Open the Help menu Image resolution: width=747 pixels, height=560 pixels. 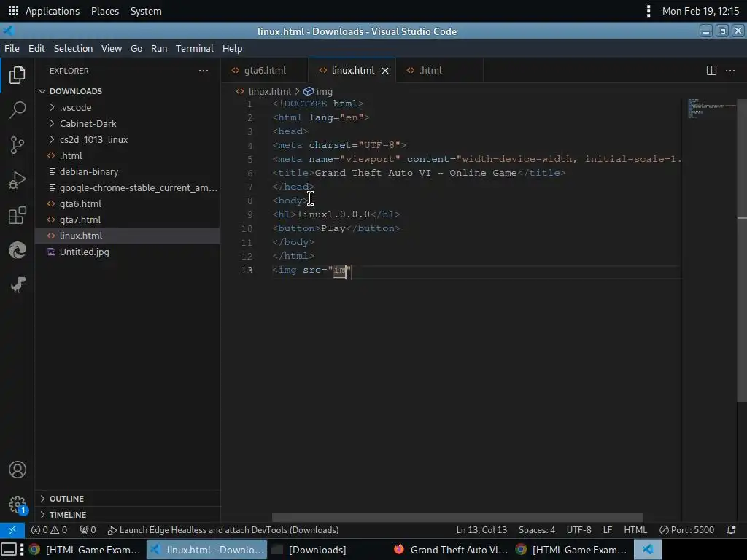[233, 49]
